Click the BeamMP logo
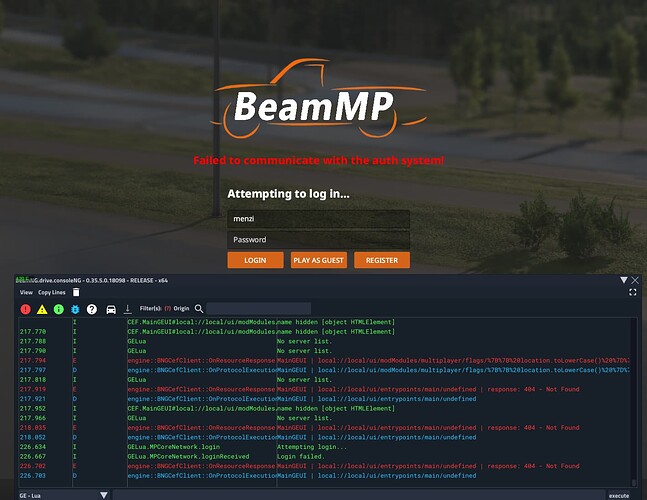Image resolution: width=647 pixels, height=500 pixels. 319,99
